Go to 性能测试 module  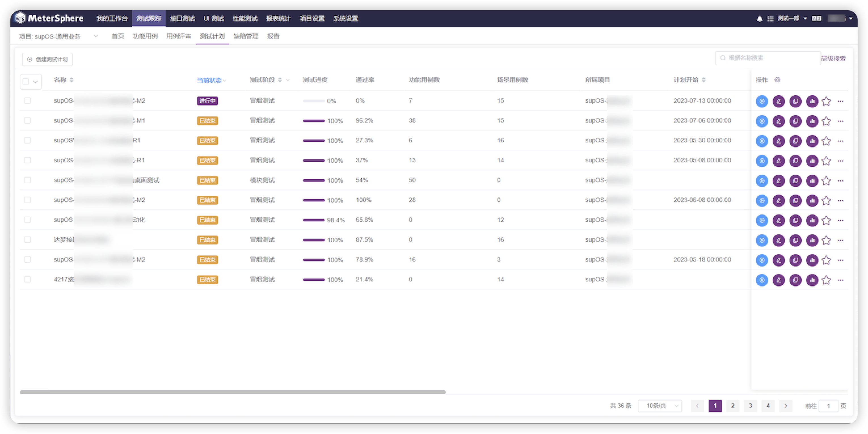tap(245, 18)
